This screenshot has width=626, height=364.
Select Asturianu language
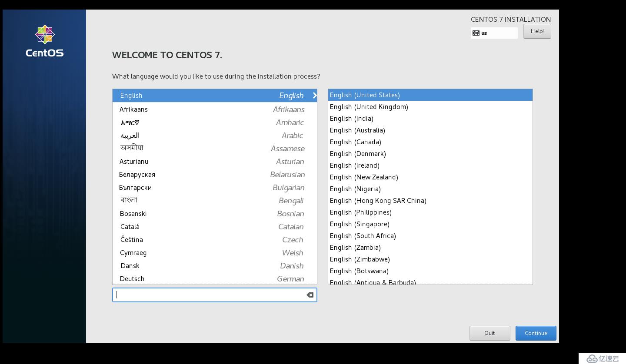(215, 162)
